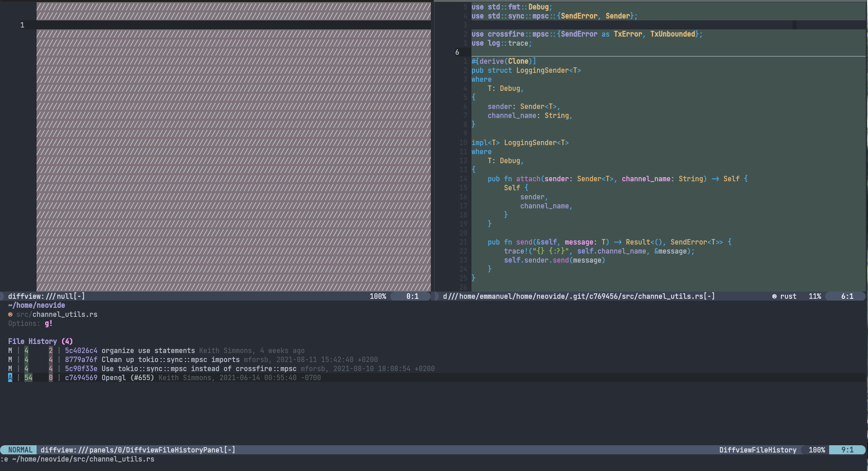This screenshot has height=471, width=868.
Task: Click the 9:1 indicator in the bottom statusline
Action: (x=848, y=450)
